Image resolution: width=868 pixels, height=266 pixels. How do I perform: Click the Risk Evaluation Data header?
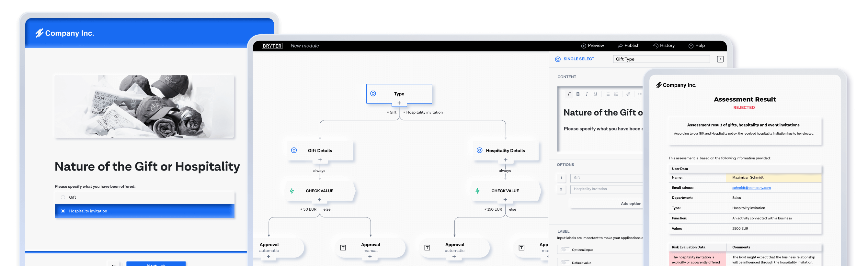[x=688, y=247]
